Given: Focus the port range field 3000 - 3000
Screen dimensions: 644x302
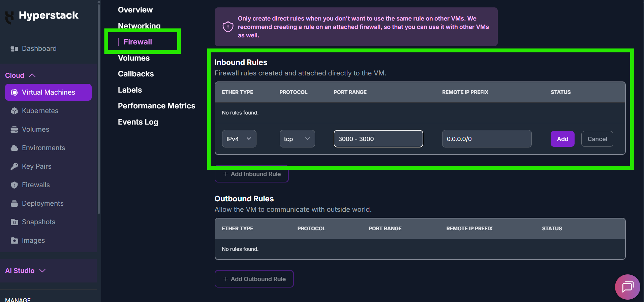Looking at the screenshot, I should coord(378,139).
